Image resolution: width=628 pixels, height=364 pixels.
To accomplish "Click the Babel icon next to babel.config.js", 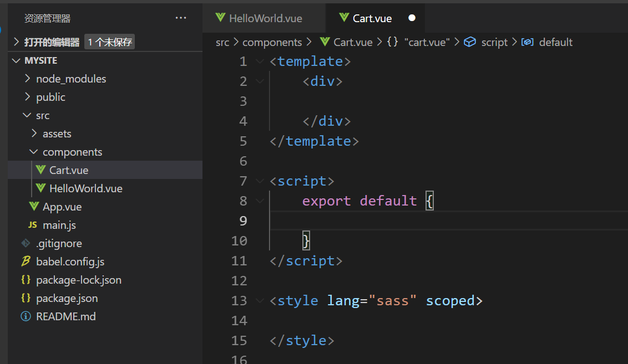I will pyautogui.click(x=26, y=262).
